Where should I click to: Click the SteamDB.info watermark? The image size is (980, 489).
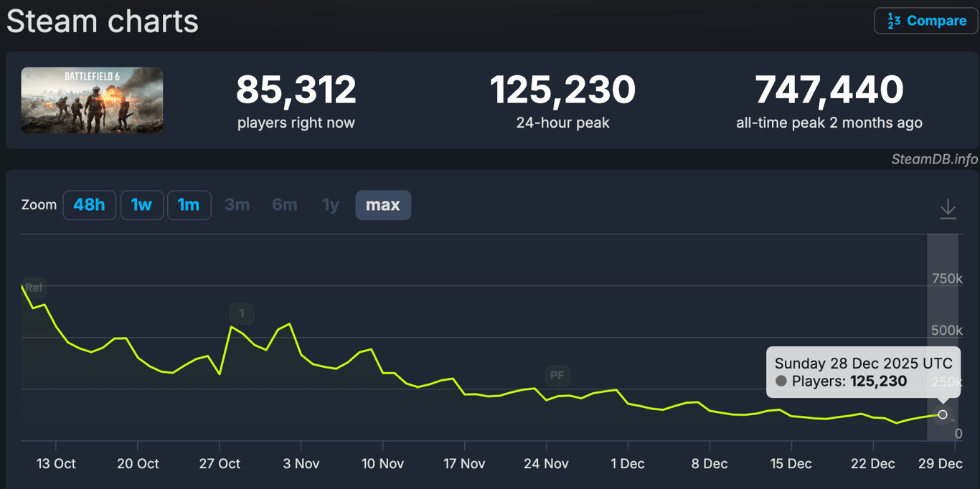pyautogui.click(x=934, y=159)
